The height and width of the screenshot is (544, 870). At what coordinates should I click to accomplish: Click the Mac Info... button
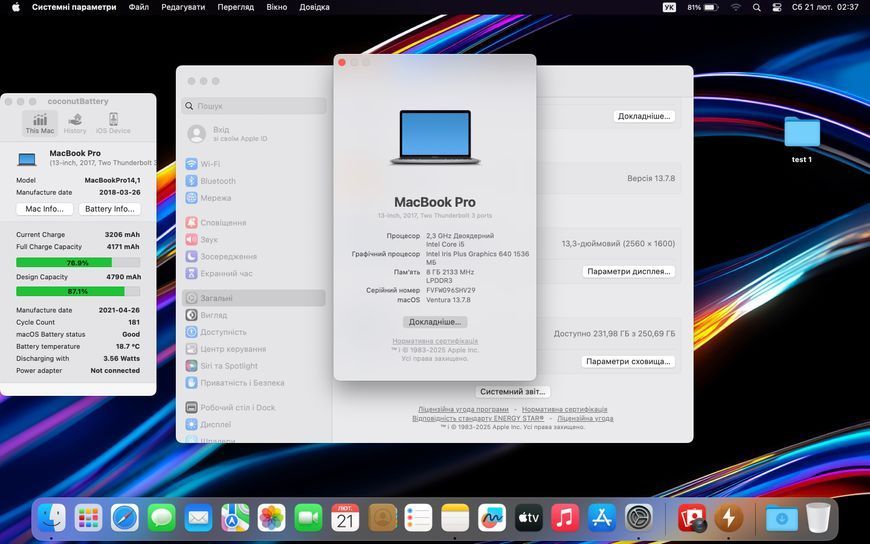pyautogui.click(x=44, y=209)
